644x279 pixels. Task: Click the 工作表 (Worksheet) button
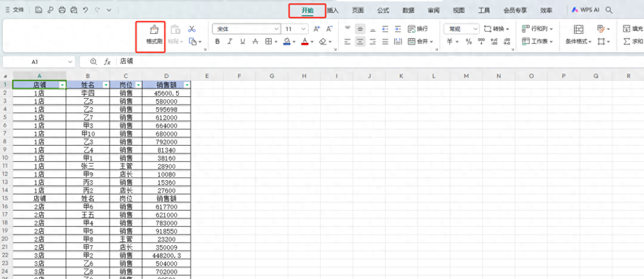pos(537,42)
